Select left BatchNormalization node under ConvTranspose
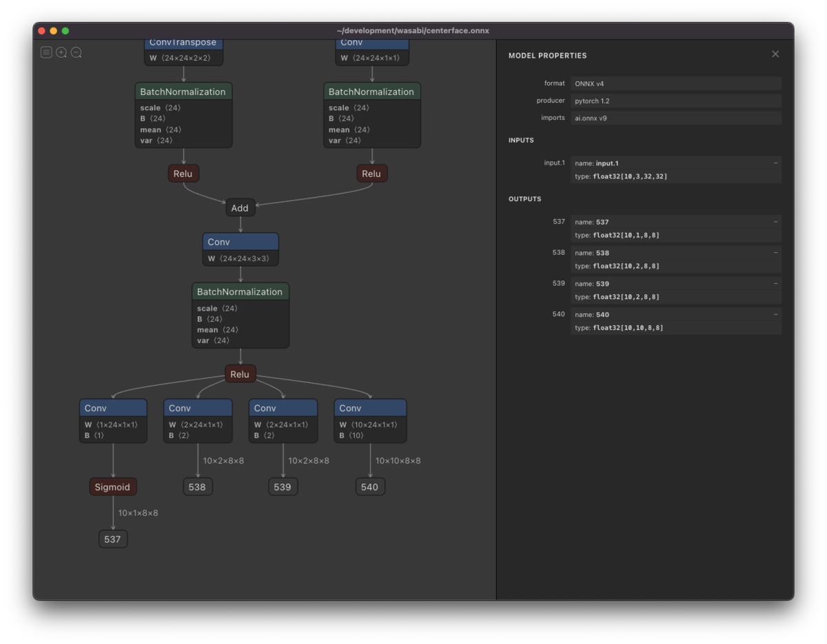Image resolution: width=827 pixels, height=644 pixels. (x=183, y=92)
